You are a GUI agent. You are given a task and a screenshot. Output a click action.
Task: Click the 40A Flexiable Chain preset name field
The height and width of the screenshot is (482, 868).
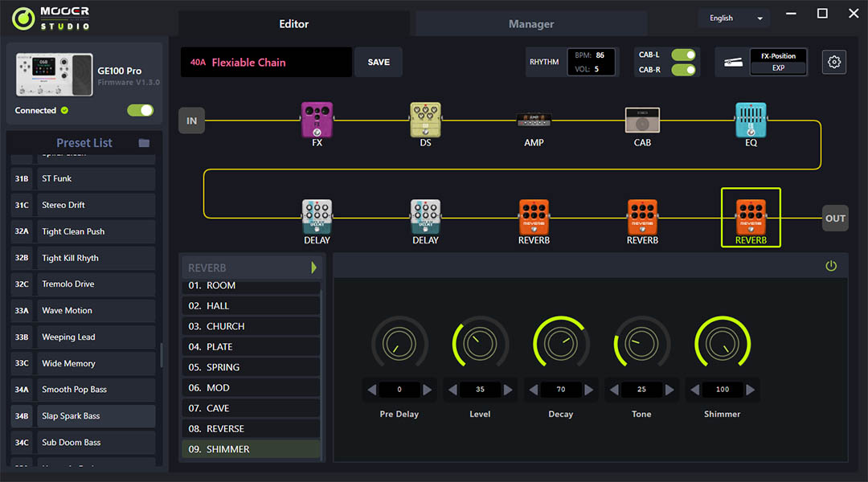click(266, 62)
